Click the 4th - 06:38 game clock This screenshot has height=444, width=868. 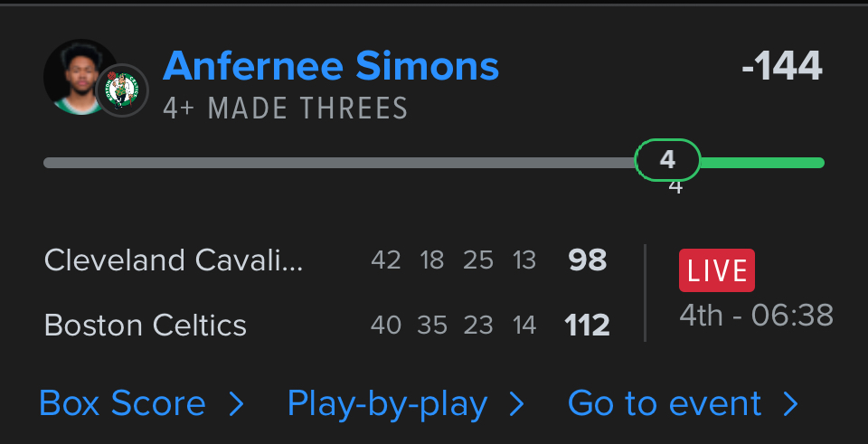point(756,316)
